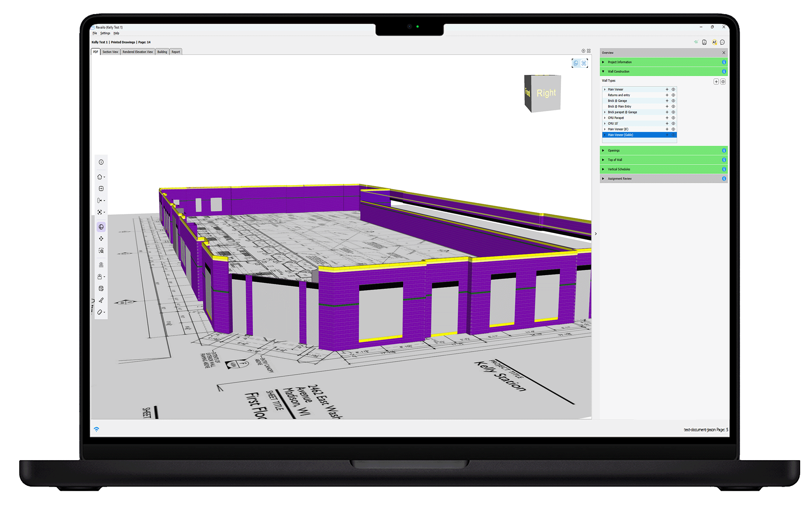
Task: Toggle visibility of Brick @ Garage
Action: (x=673, y=101)
